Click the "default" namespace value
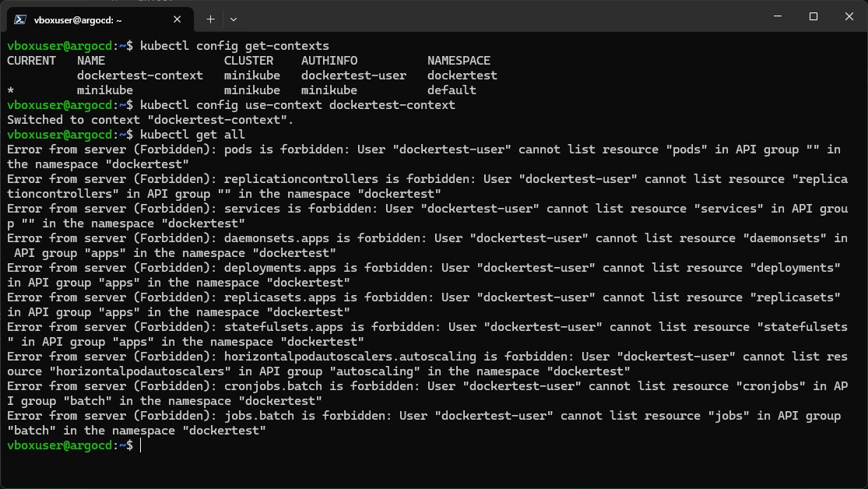Image resolution: width=868 pixels, height=489 pixels. click(452, 90)
